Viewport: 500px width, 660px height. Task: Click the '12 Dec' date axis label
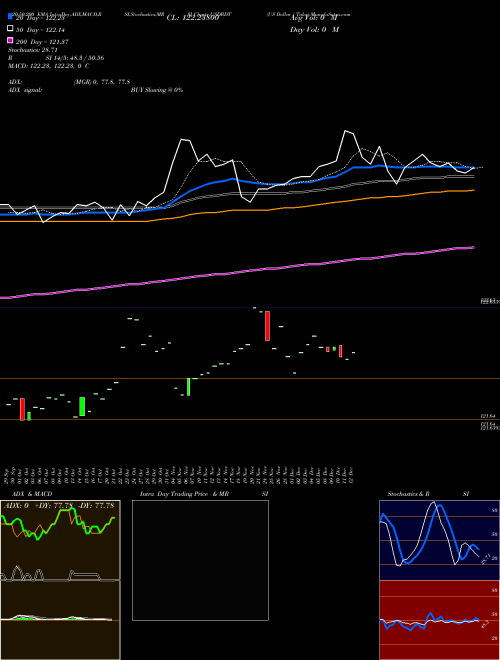(351, 475)
